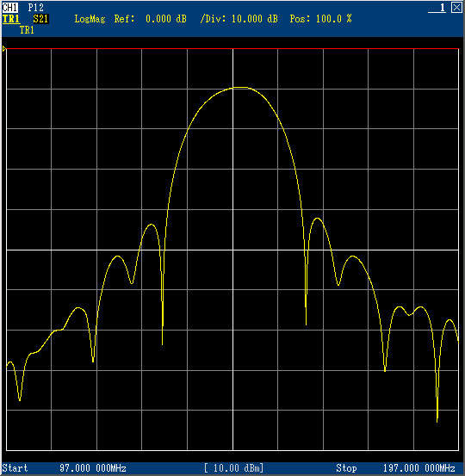
Task: Click the Ref: 0.000 dB value
Action: [151, 19]
